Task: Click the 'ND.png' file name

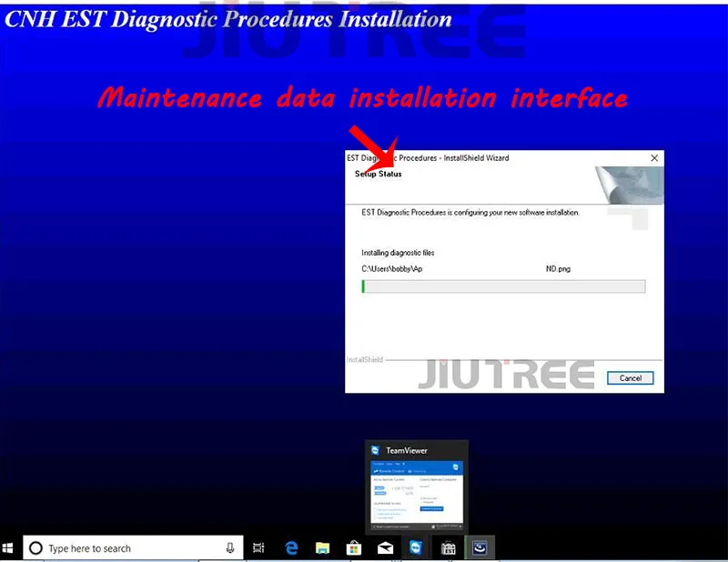Action: point(558,268)
